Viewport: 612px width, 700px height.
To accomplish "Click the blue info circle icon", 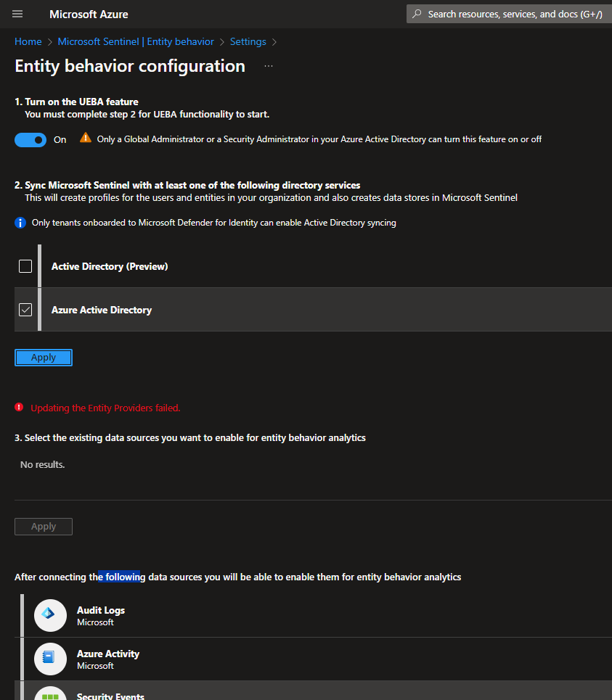I will click(x=20, y=222).
